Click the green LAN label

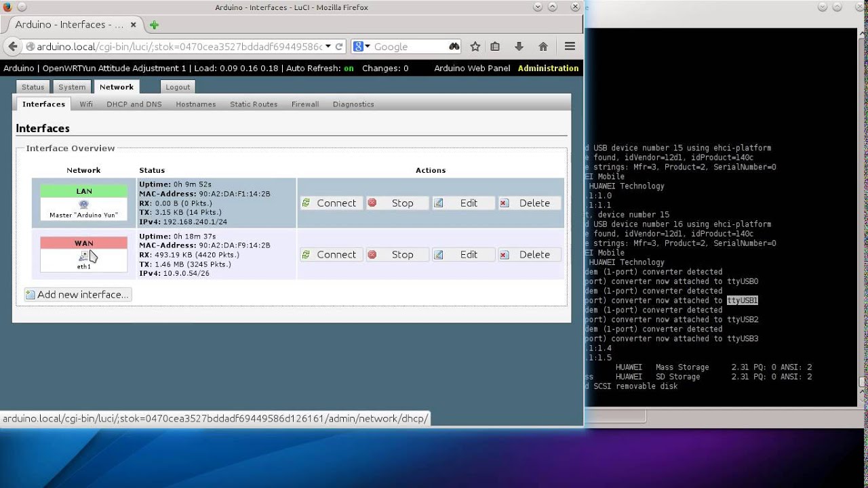tap(83, 191)
